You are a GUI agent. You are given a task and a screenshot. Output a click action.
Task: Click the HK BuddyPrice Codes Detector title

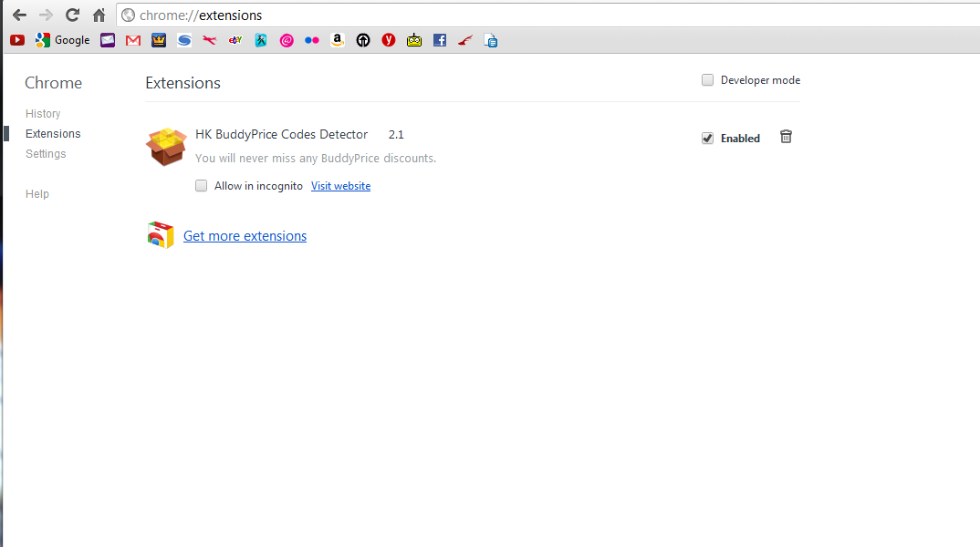tap(281, 134)
